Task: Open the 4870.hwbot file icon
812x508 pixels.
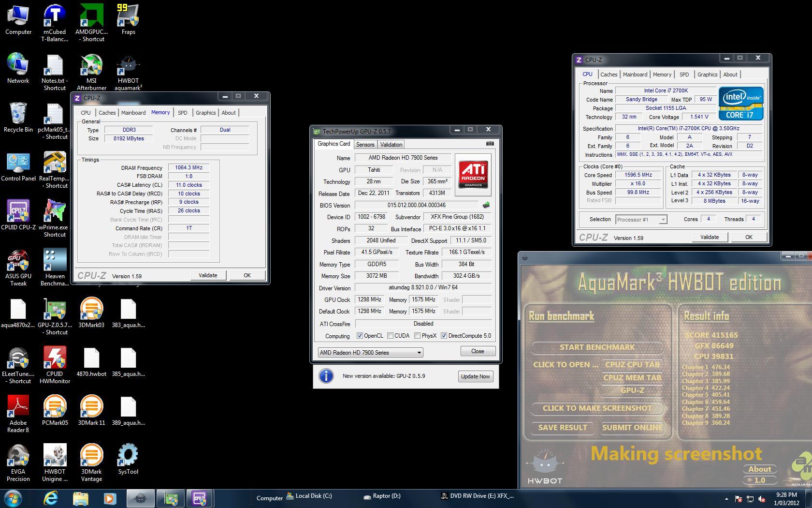Action: coord(91,361)
